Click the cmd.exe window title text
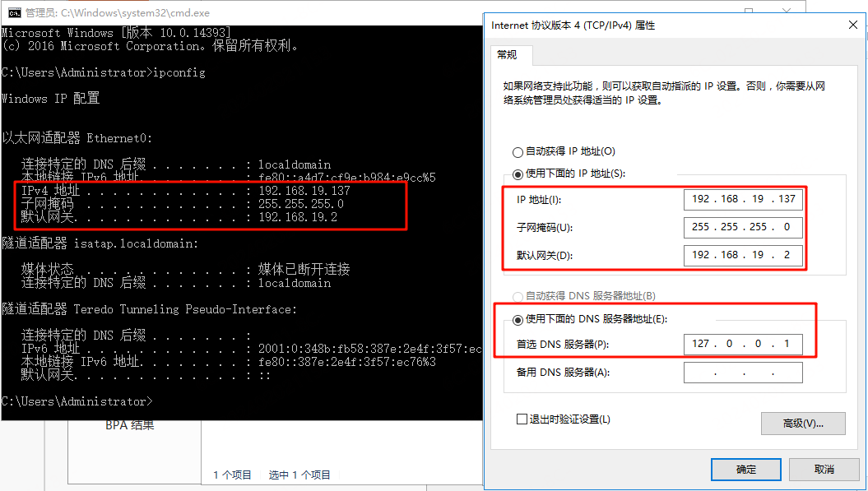Viewport: 868px width, 491px height. coord(118,12)
